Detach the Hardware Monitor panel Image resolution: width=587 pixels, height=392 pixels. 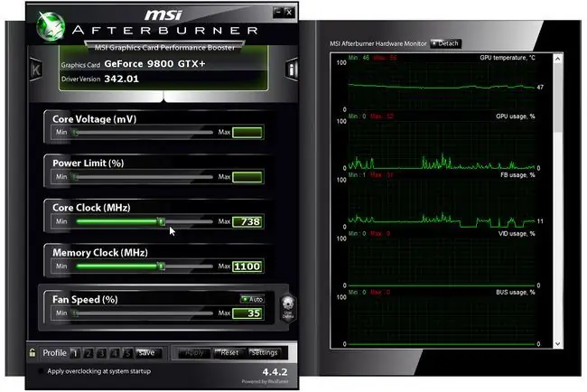(x=445, y=43)
